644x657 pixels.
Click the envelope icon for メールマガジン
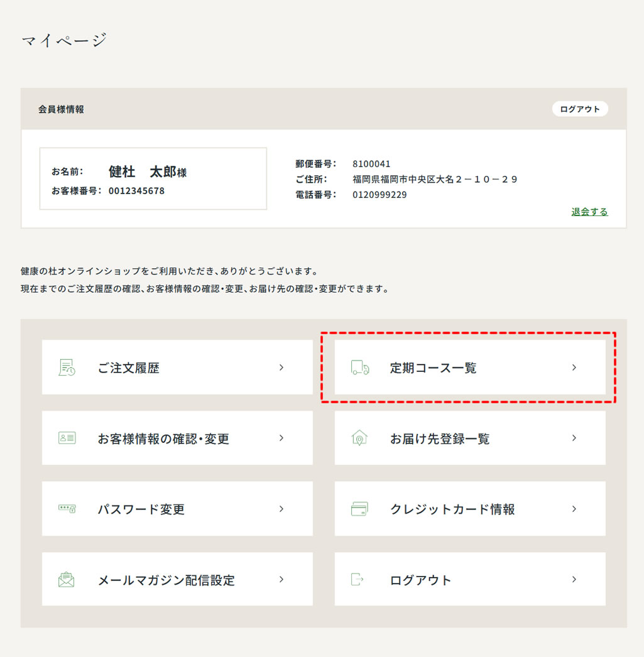66,580
